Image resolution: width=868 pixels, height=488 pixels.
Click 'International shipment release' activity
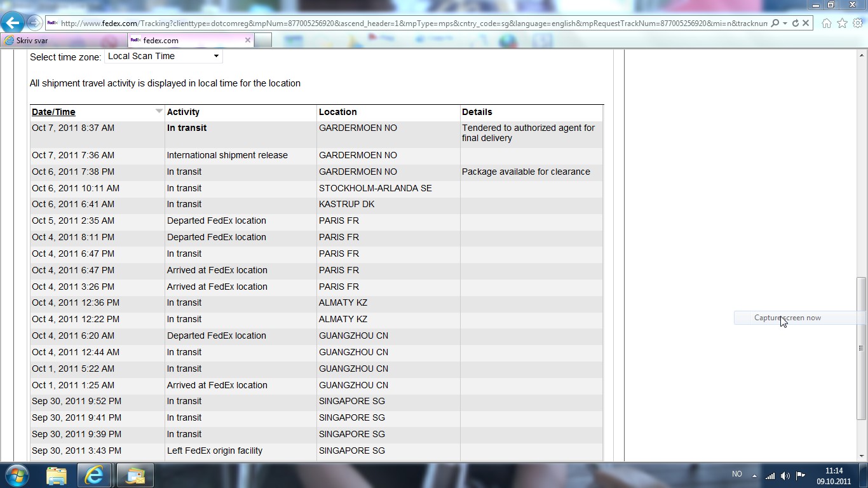coord(227,155)
